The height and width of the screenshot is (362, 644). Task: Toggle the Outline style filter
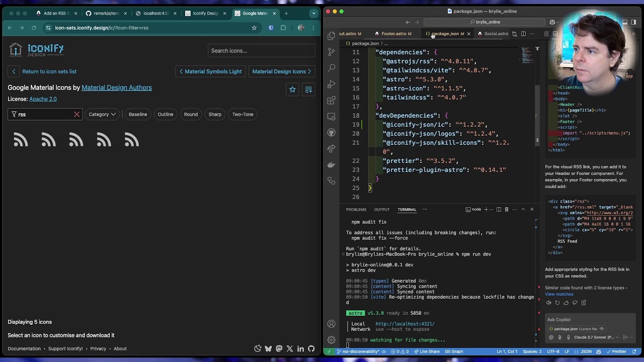point(165,114)
